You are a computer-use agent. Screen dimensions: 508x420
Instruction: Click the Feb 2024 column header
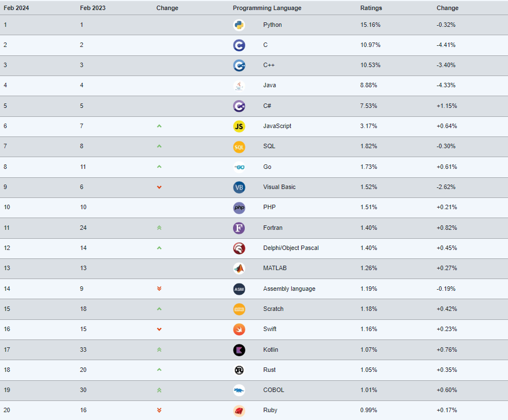coord(16,8)
